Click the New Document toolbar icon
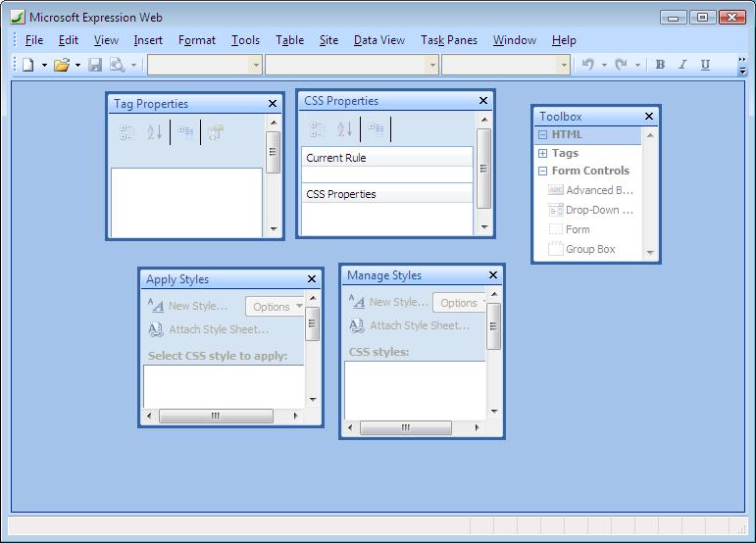 pos(28,65)
